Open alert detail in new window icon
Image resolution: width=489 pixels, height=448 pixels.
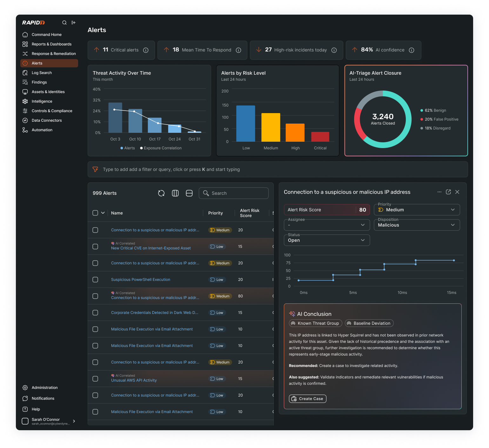448,192
